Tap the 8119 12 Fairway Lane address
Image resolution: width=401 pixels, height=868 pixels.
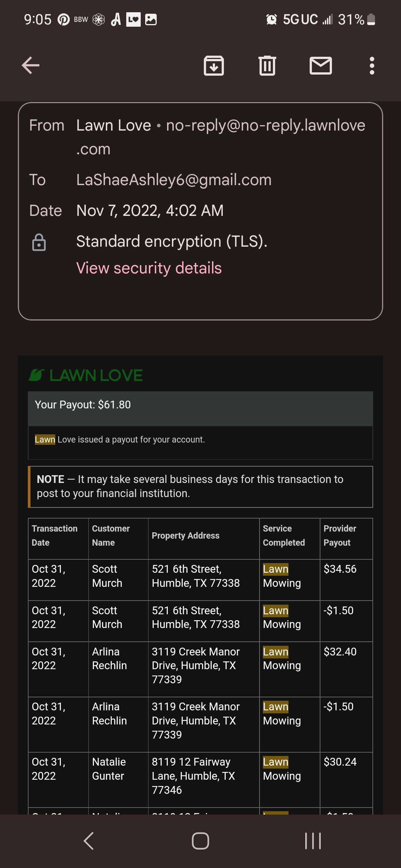tap(193, 776)
